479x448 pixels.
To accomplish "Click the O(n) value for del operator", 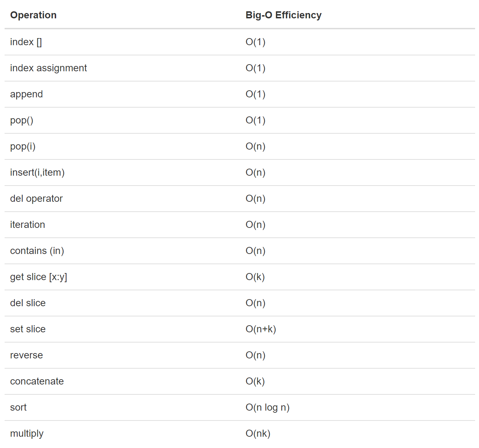I will coord(255,199).
